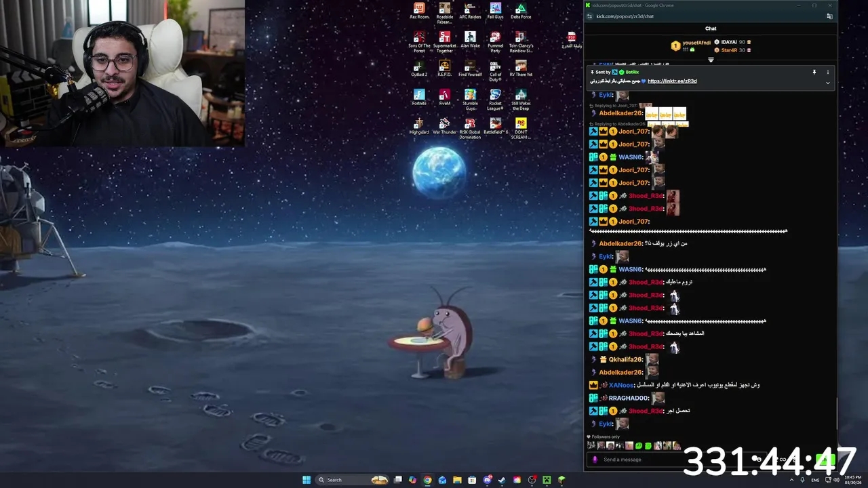Select Outlast 2 desktop icon
The height and width of the screenshot is (488, 868).
(419, 68)
